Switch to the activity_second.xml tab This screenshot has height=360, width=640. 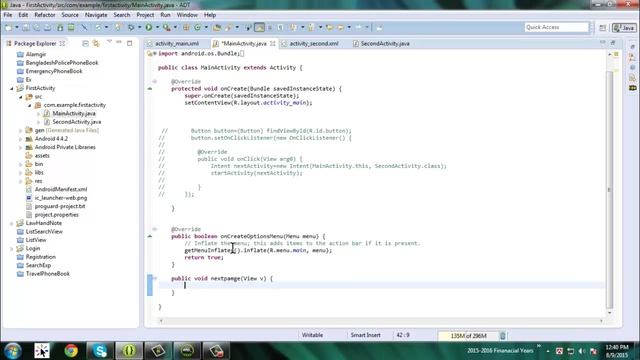coord(314,43)
